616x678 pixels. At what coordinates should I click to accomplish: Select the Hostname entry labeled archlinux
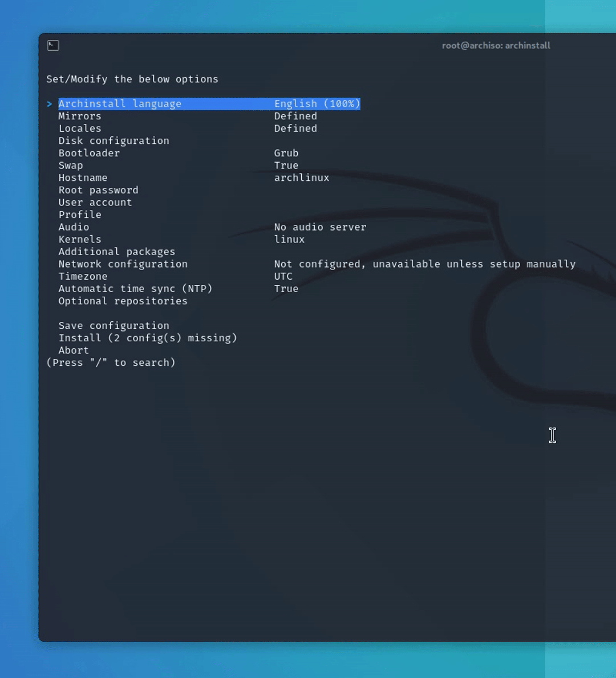83,177
